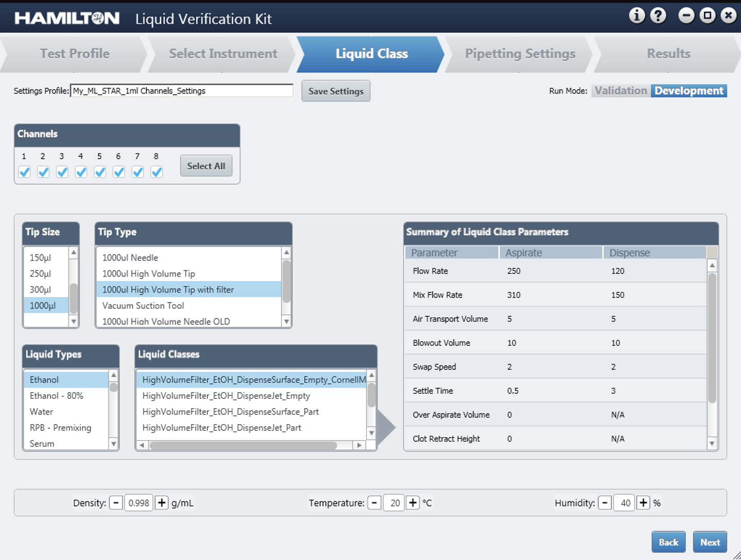Select 1000µl tip size

click(46, 305)
